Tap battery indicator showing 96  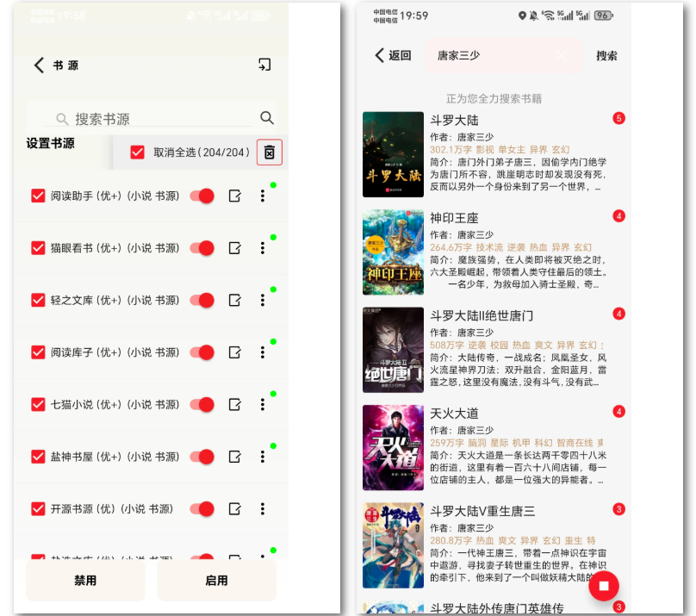pyautogui.click(x=603, y=16)
